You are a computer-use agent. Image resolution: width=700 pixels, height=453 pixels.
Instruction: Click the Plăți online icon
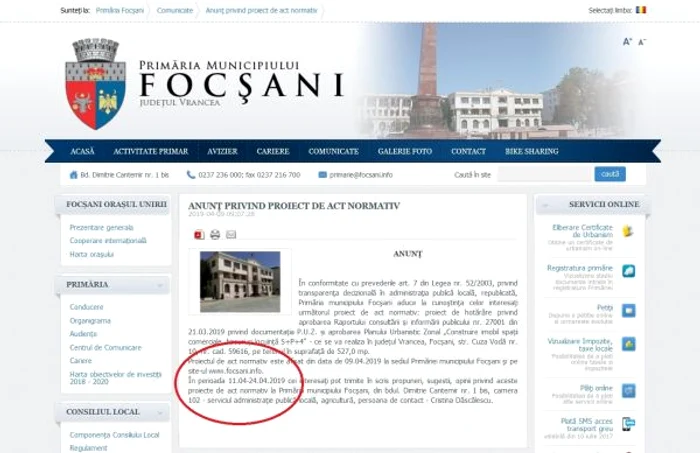(x=629, y=391)
